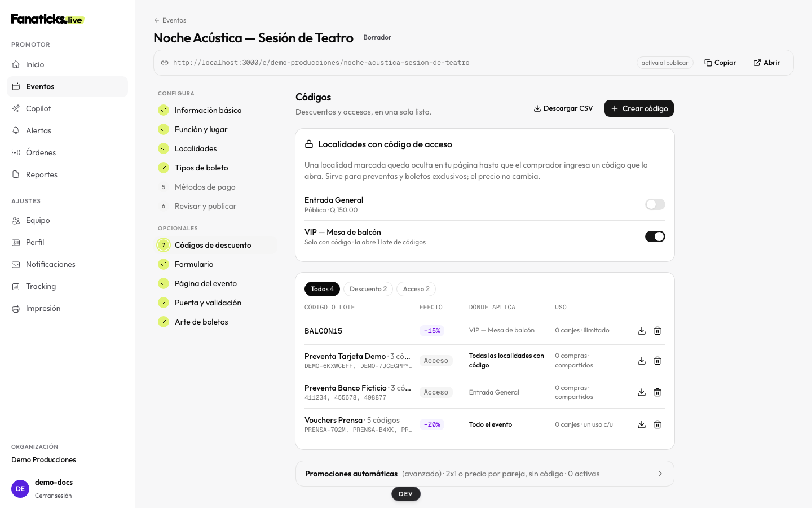Click Descargar CSV
Image resolution: width=812 pixels, height=508 pixels.
(563, 108)
